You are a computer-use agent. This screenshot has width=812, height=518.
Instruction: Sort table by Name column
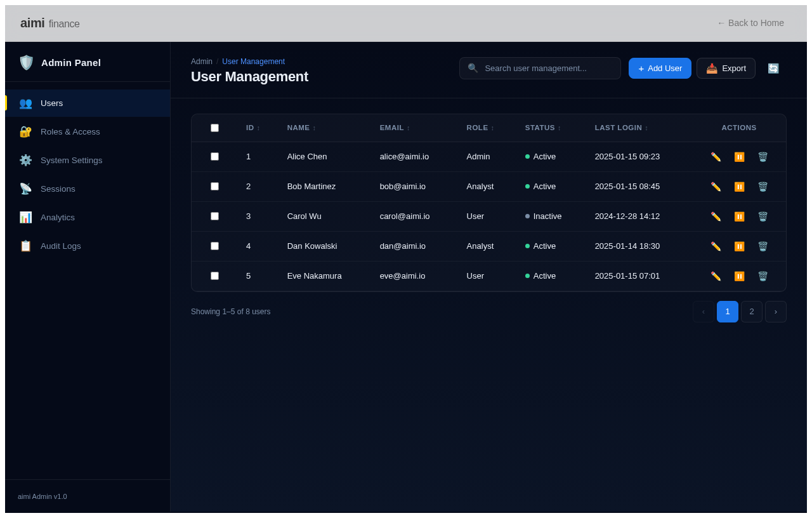(x=301, y=128)
